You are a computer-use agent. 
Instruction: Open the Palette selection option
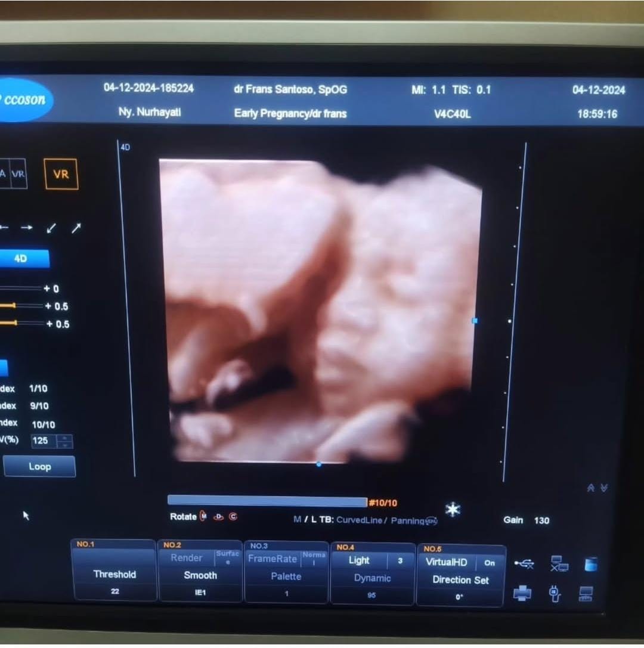click(286, 577)
